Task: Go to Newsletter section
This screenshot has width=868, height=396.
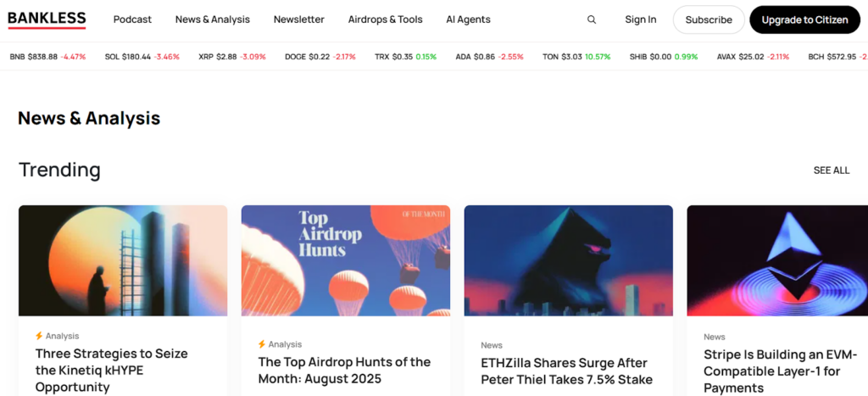Action: pyautogui.click(x=299, y=20)
